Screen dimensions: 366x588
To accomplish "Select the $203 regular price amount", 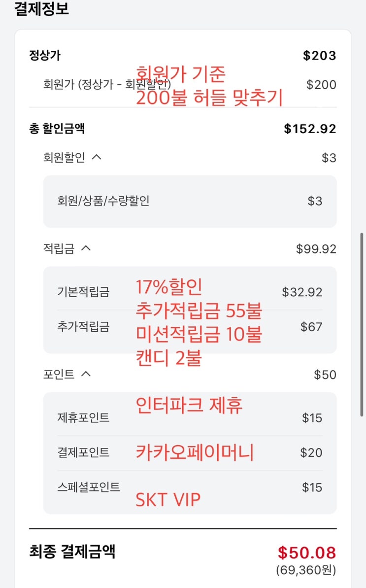I will point(319,55).
